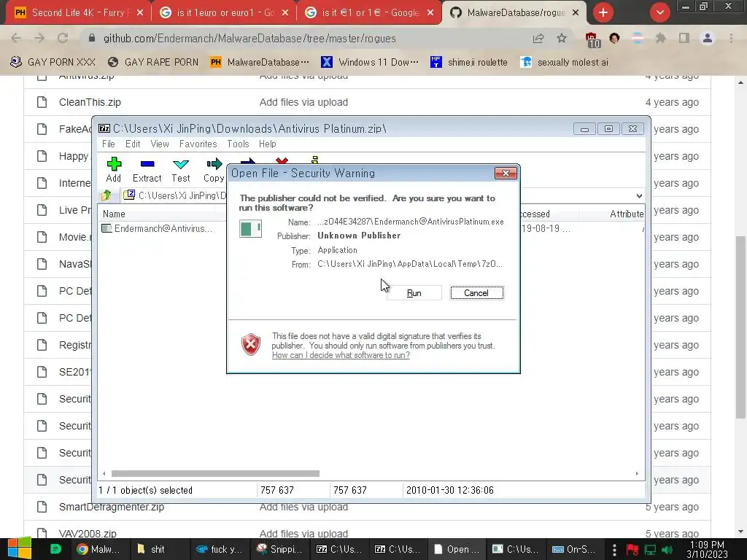Viewport: 747px width, 560px height.
Task: Click the 7-Zip Copy toolbar icon
Action: pyautogui.click(x=214, y=170)
